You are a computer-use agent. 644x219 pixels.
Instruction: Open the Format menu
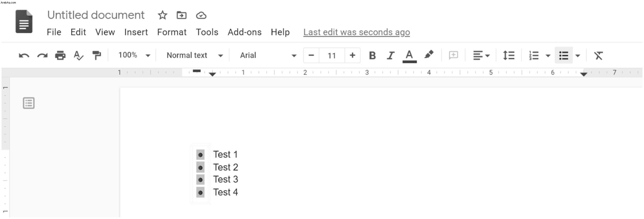pos(172,32)
